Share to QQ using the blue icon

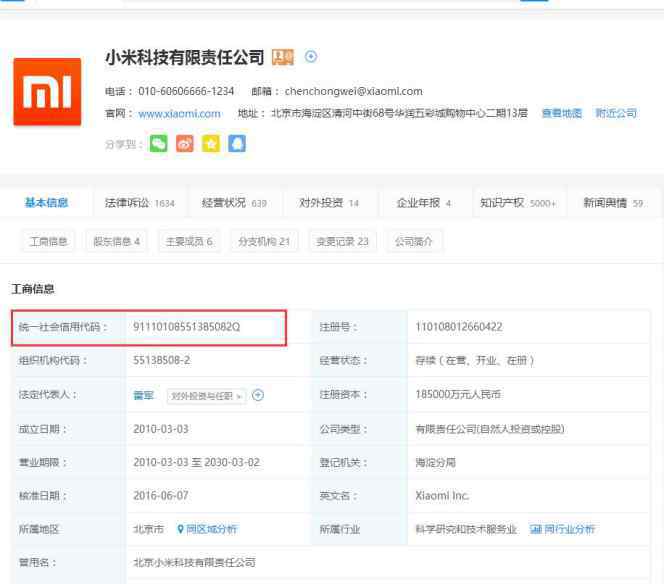235,144
